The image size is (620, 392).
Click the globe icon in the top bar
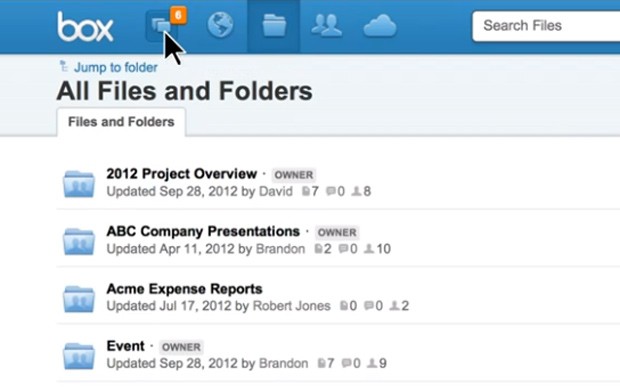[x=220, y=25]
